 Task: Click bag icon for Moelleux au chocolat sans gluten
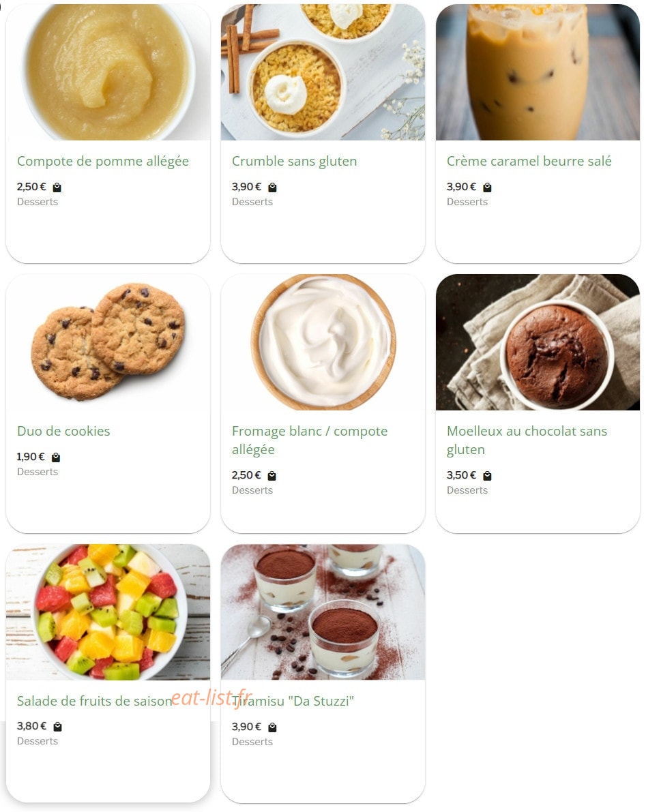point(487,476)
